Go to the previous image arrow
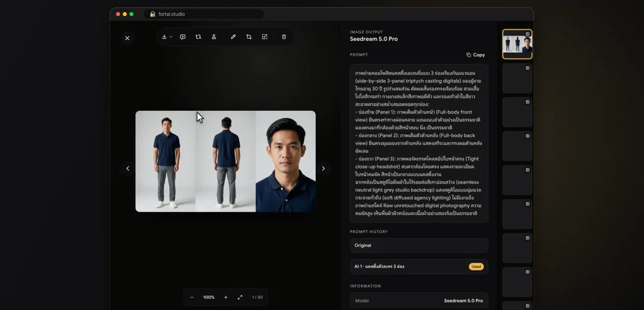This screenshot has width=644, height=310. pos(127,169)
